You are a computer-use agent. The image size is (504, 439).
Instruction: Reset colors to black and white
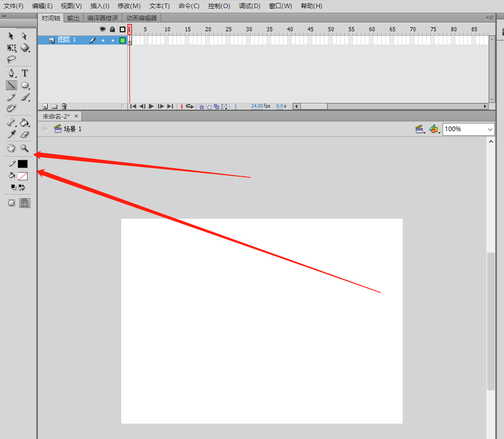tap(13, 187)
